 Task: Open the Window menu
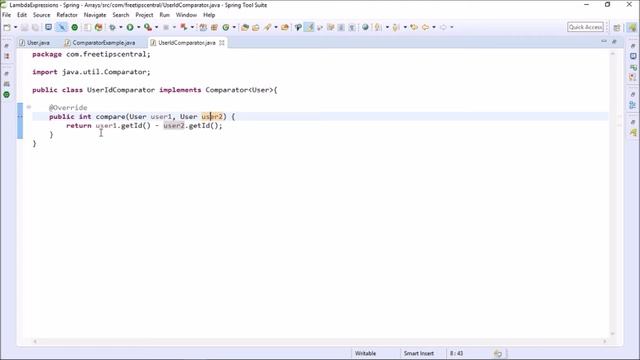(186, 15)
